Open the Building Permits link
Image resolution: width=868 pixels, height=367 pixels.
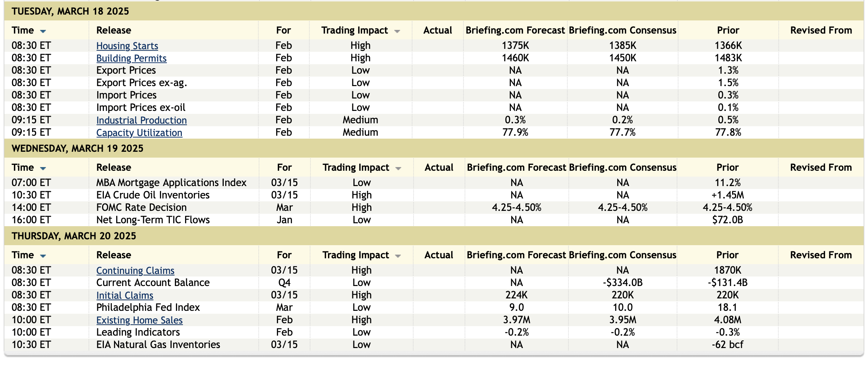click(x=131, y=58)
